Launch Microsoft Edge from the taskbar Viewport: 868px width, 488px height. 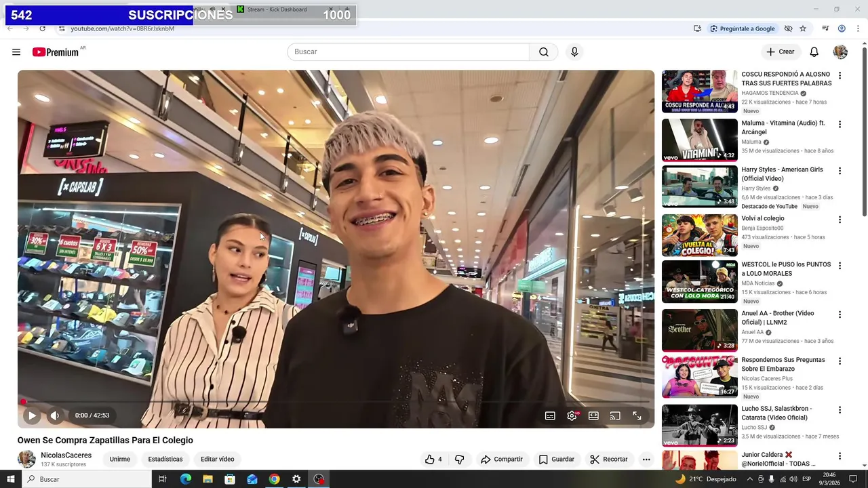pos(186,479)
